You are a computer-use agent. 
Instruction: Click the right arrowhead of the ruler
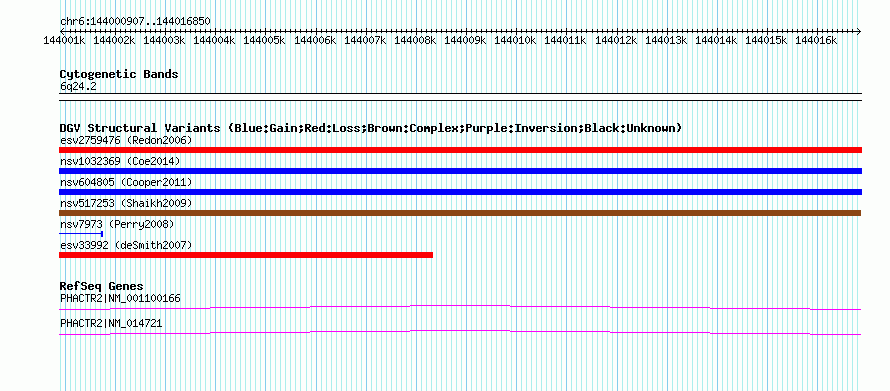click(859, 31)
